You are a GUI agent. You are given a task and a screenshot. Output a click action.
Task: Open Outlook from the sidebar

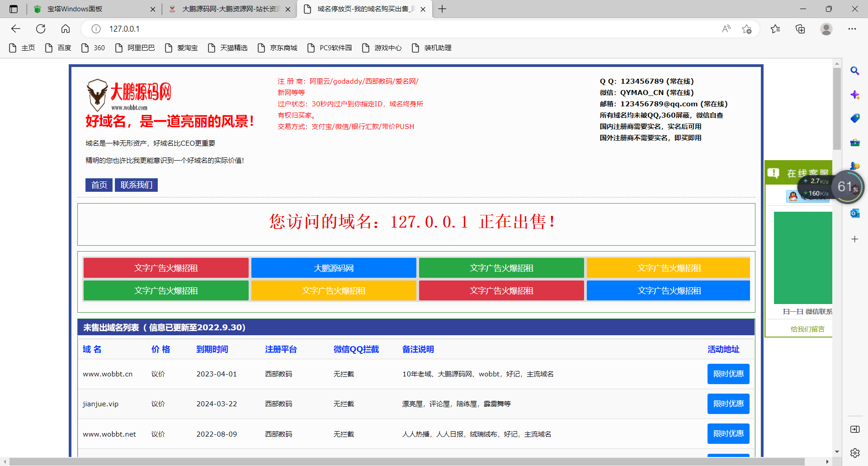(x=854, y=213)
